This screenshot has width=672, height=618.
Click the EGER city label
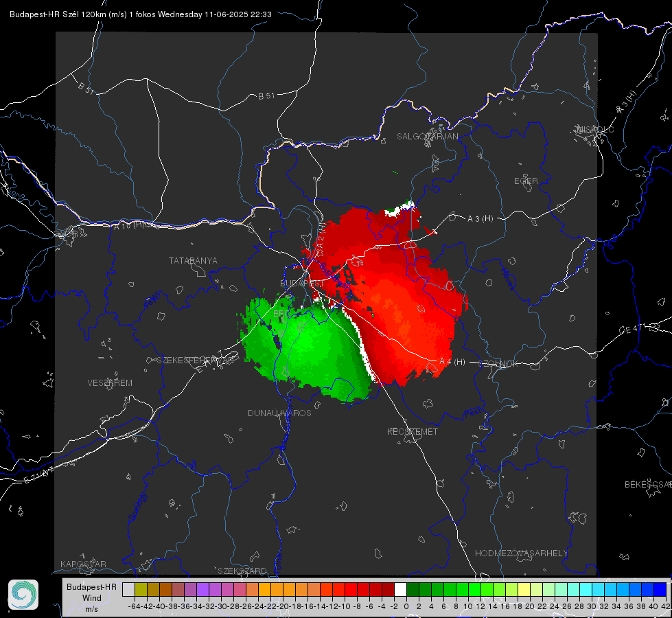coord(526,181)
